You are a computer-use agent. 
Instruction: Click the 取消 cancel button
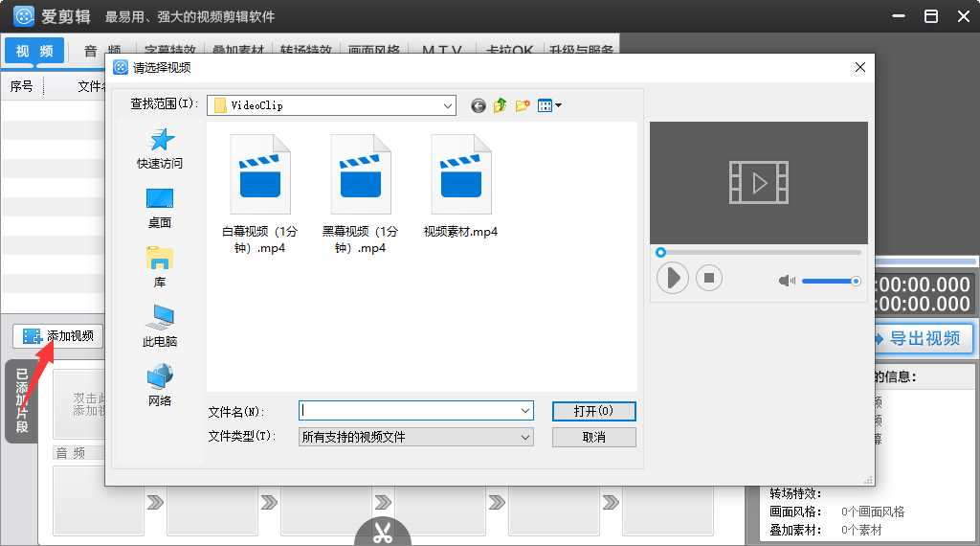pyautogui.click(x=593, y=437)
